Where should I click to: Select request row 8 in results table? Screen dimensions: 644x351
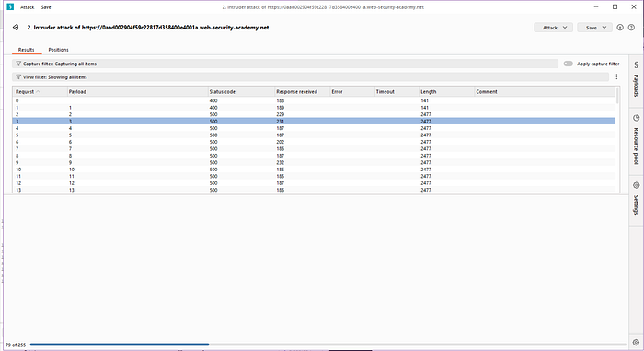click(315, 156)
